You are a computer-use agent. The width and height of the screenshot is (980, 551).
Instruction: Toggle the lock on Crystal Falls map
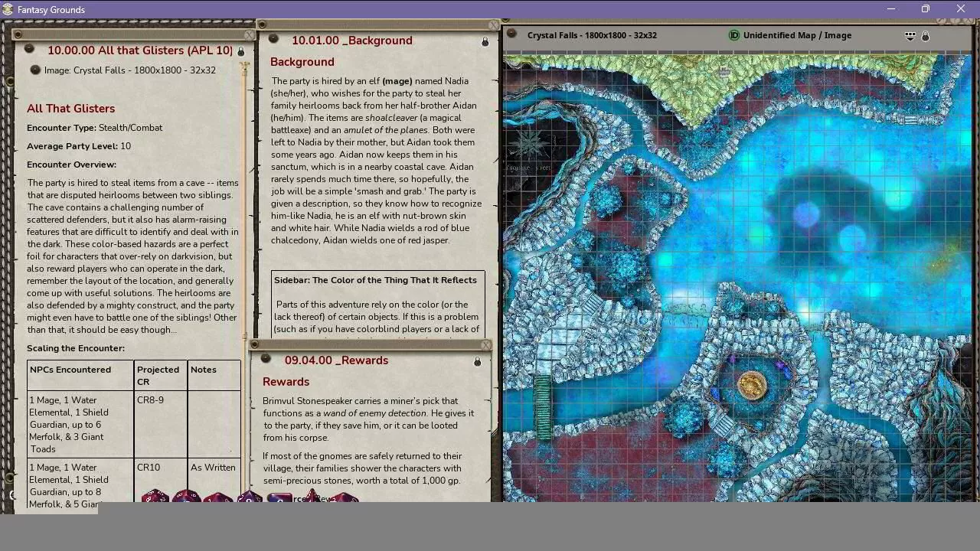(x=926, y=36)
